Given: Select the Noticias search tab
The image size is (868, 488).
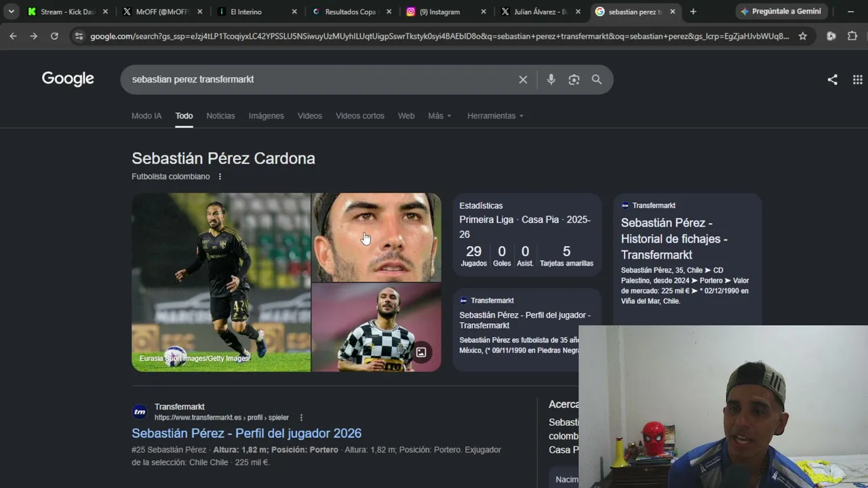Looking at the screenshot, I should [x=220, y=116].
